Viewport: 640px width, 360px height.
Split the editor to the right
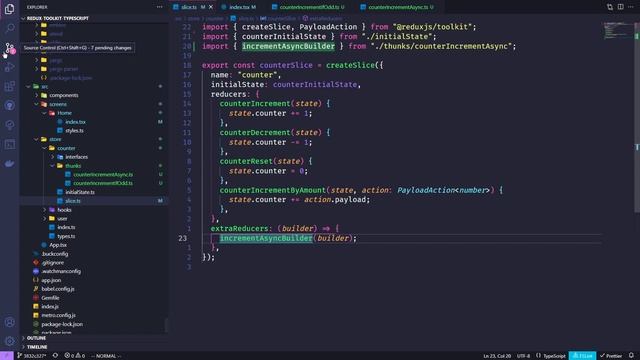620,7
